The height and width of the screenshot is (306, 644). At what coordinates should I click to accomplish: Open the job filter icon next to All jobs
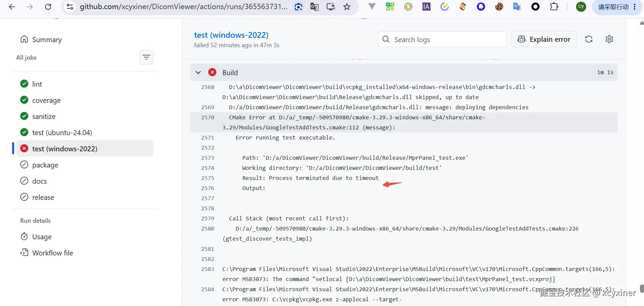[x=146, y=57]
